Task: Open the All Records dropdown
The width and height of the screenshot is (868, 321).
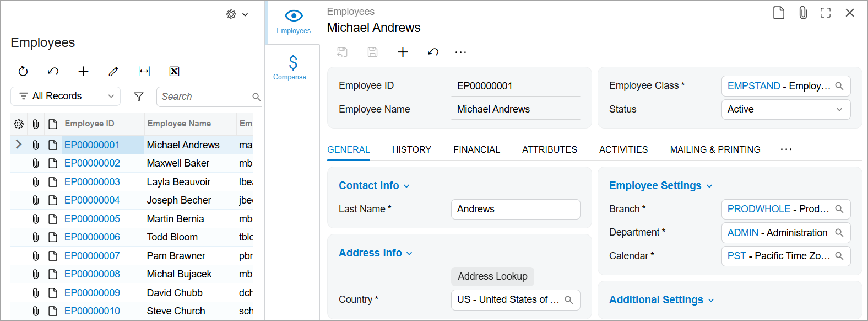Action: point(66,96)
